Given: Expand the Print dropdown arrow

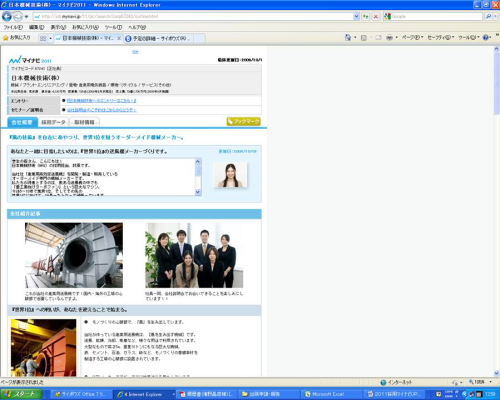Looking at the screenshot, I should pyautogui.click(x=396, y=38).
